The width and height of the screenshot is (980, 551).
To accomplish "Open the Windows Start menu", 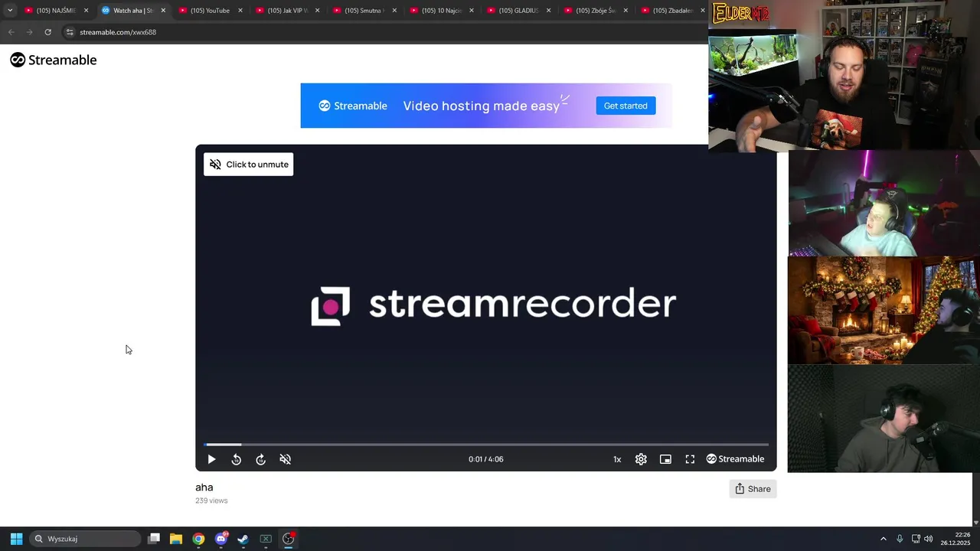I will point(16,539).
